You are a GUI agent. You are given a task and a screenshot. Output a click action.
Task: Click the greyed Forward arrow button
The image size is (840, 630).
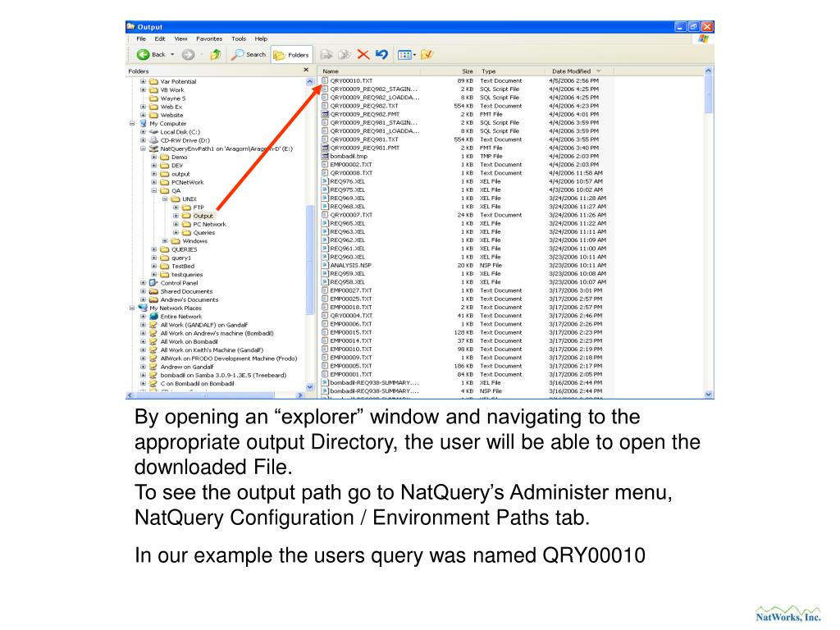188,55
